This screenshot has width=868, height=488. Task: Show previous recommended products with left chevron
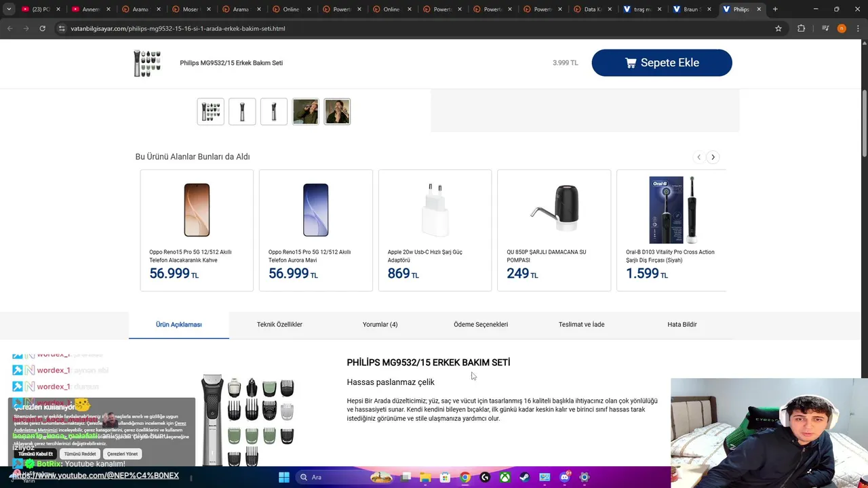[x=698, y=157]
